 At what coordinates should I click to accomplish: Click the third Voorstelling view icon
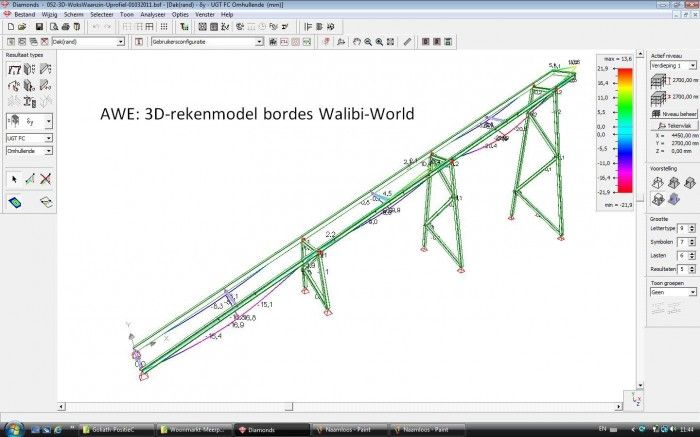click(690, 183)
